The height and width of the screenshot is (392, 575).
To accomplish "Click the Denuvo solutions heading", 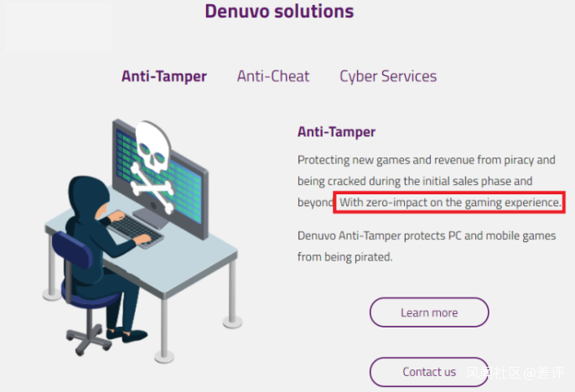I will [x=279, y=11].
